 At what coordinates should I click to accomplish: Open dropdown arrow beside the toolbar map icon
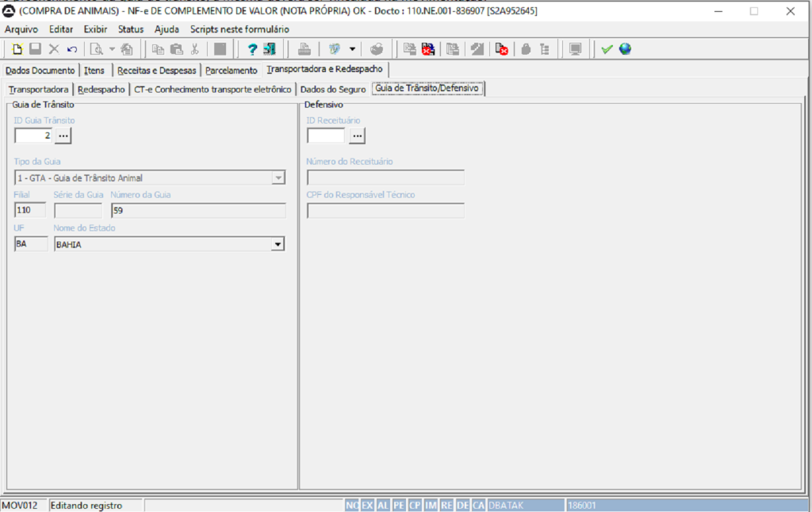point(352,49)
